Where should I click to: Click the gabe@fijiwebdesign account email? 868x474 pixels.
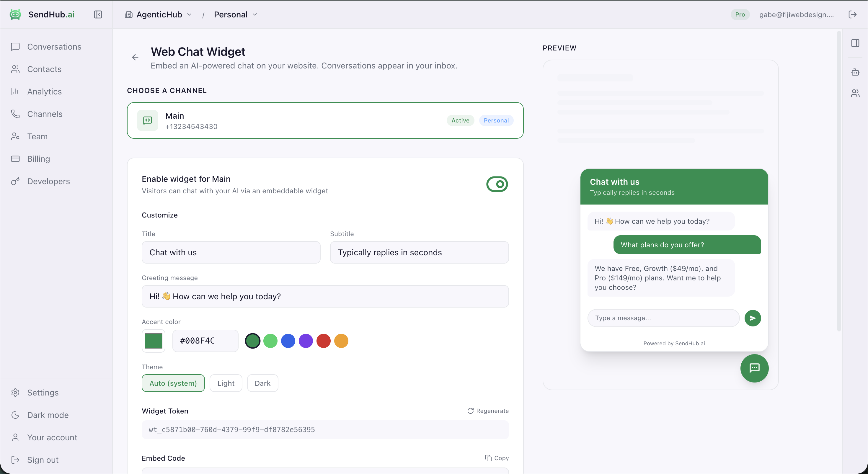(x=796, y=14)
